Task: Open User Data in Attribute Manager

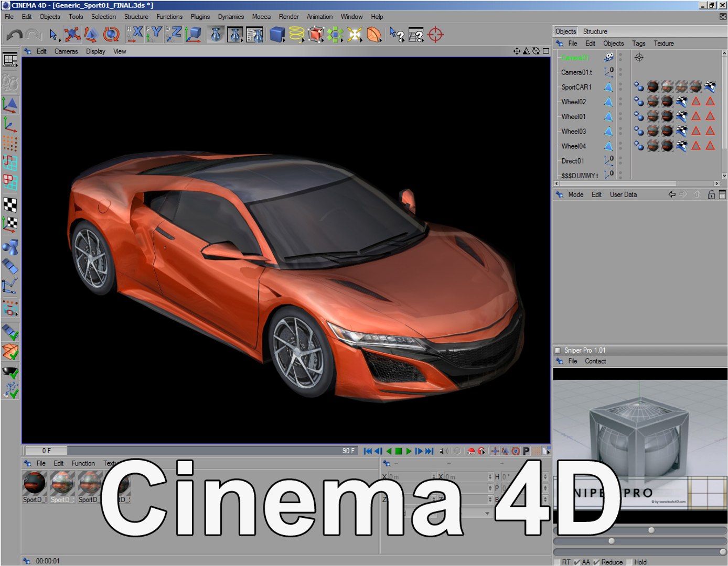Action: (x=623, y=194)
